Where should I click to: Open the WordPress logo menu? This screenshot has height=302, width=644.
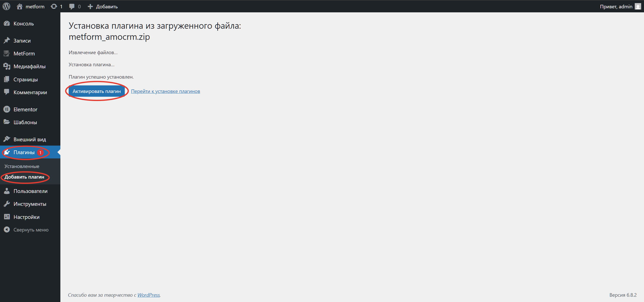click(6, 6)
